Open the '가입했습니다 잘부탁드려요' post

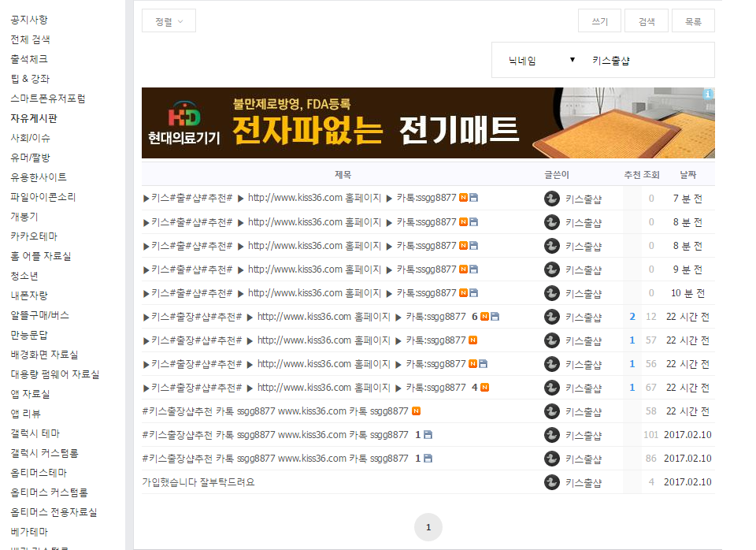[198, 482]
